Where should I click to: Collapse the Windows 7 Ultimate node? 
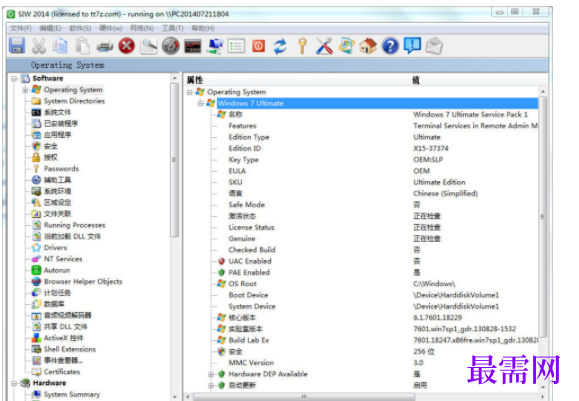coord(200,103)
